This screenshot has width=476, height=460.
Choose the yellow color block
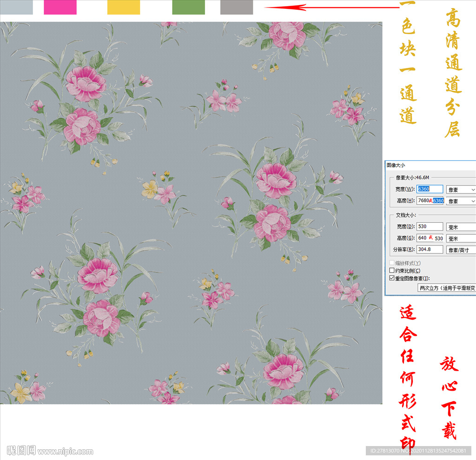(x=123, y=7)
